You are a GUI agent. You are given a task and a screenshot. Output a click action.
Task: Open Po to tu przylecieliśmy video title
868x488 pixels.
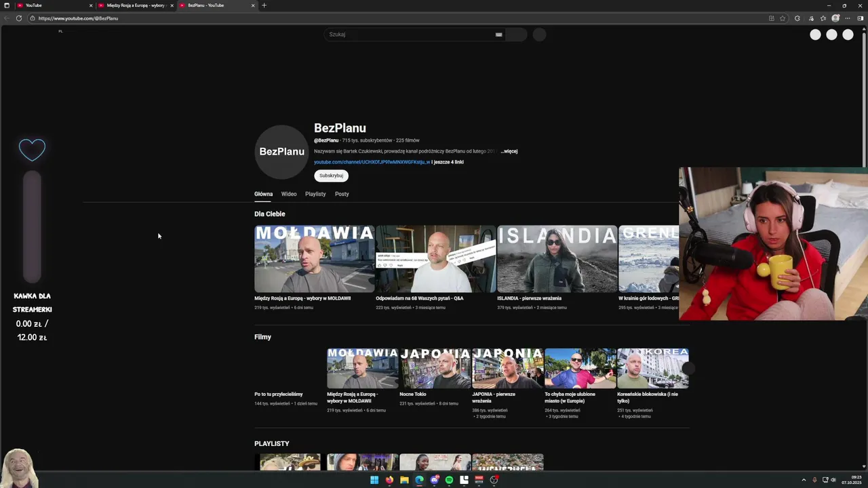pos(279,394)
